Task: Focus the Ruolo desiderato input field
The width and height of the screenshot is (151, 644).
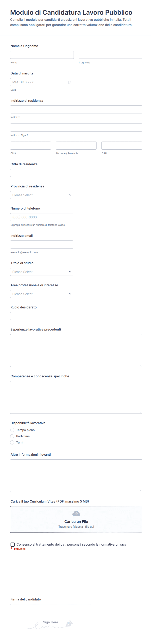Action: pyautogui.click(x=42, y=316)
